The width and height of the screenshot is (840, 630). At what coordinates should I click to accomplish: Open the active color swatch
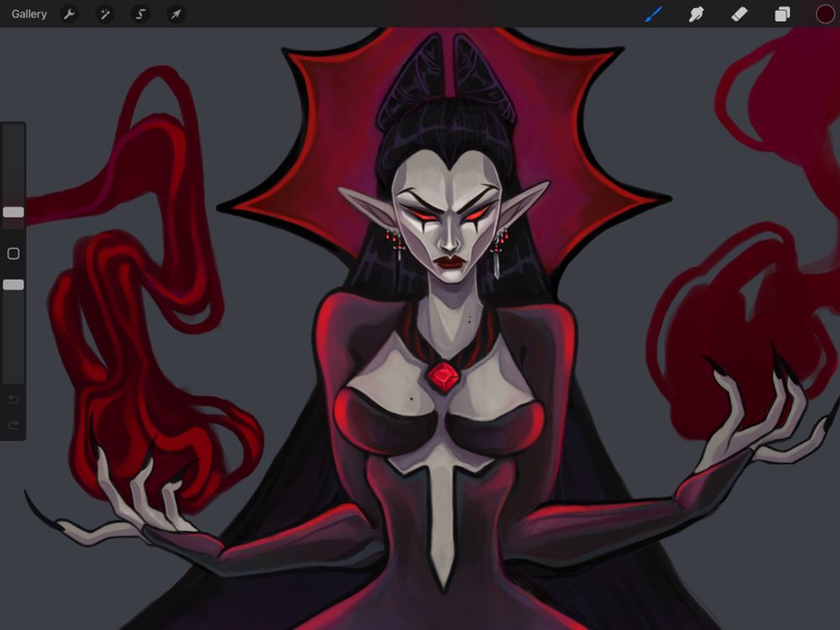[825, 14]
